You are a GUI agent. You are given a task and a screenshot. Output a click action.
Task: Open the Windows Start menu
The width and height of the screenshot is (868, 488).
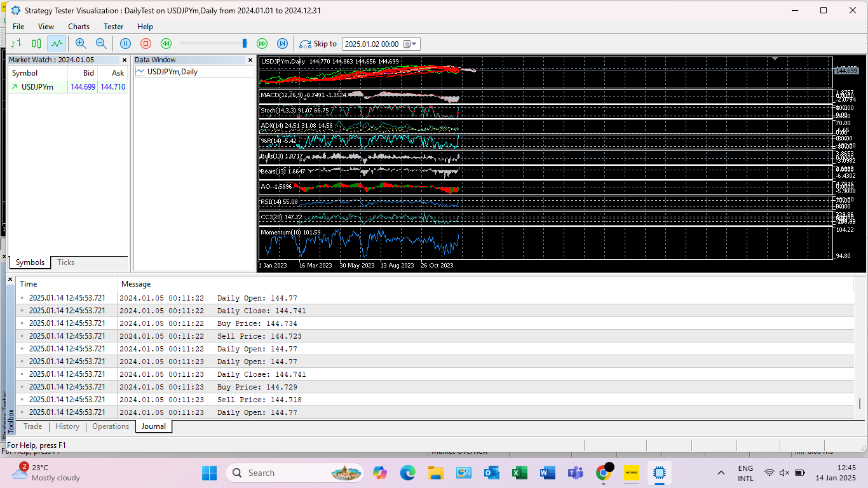(x=209, y=473)
